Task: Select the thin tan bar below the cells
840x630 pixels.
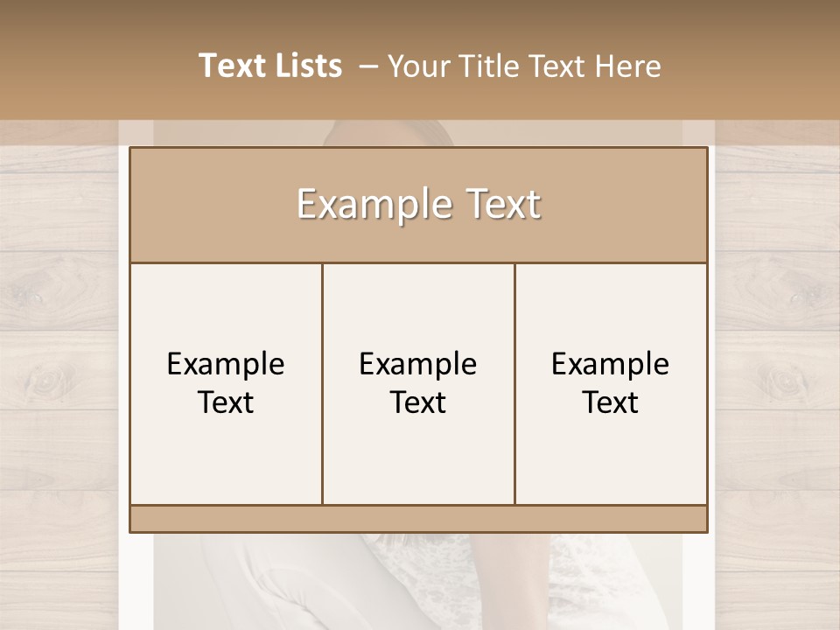Action: (x=418, y=519)
